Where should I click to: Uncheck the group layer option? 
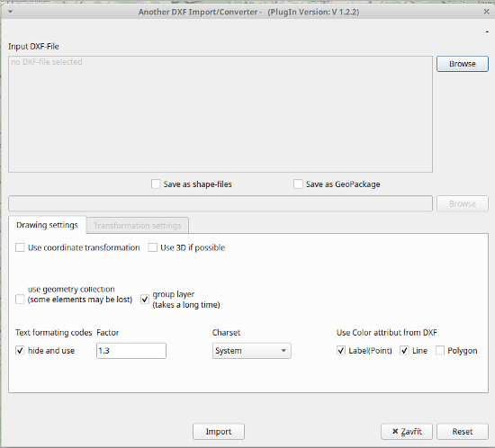pyautogui.click(x=145, y=299)
